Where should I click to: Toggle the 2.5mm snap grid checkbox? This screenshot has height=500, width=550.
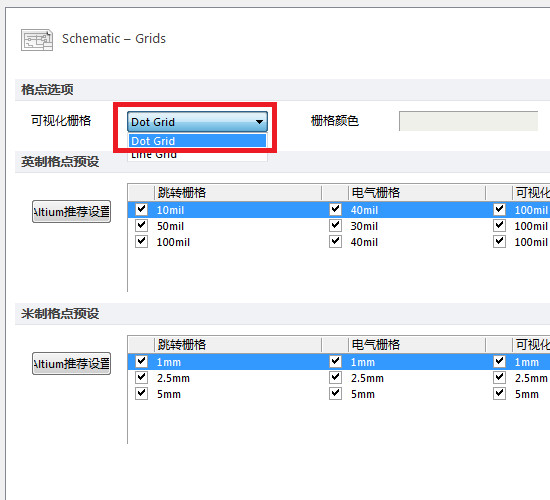pyautogui.click(x=141, y=378)
